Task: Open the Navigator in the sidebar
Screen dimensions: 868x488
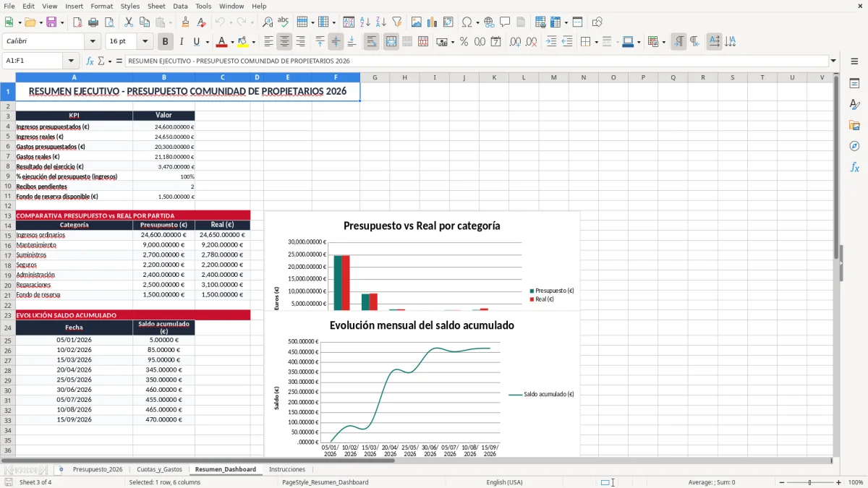Action: [x=854, y=146]
